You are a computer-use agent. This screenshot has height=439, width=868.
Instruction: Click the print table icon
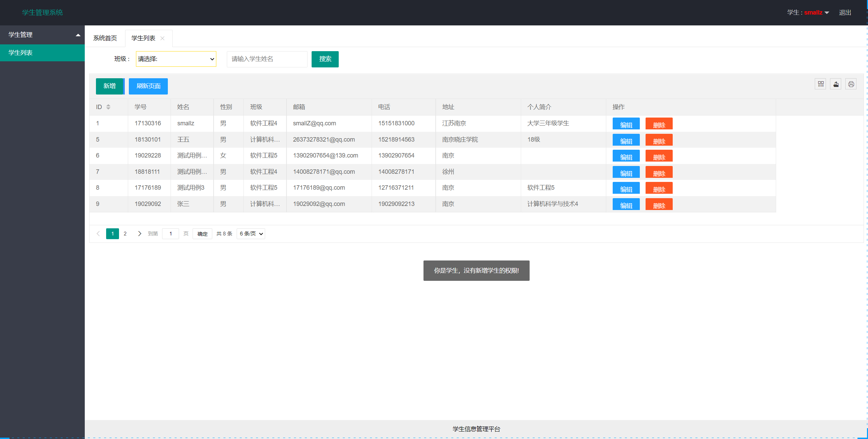click(x=851, y=84)
